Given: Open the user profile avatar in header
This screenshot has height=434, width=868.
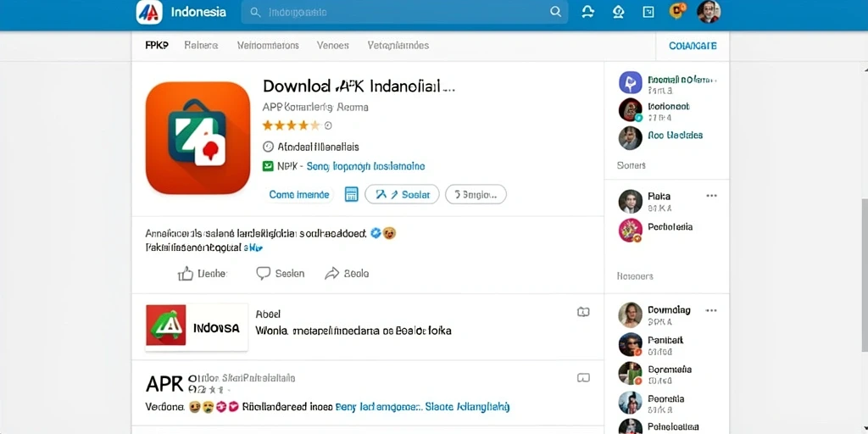Looking at the screenshot, I should 709,12.
